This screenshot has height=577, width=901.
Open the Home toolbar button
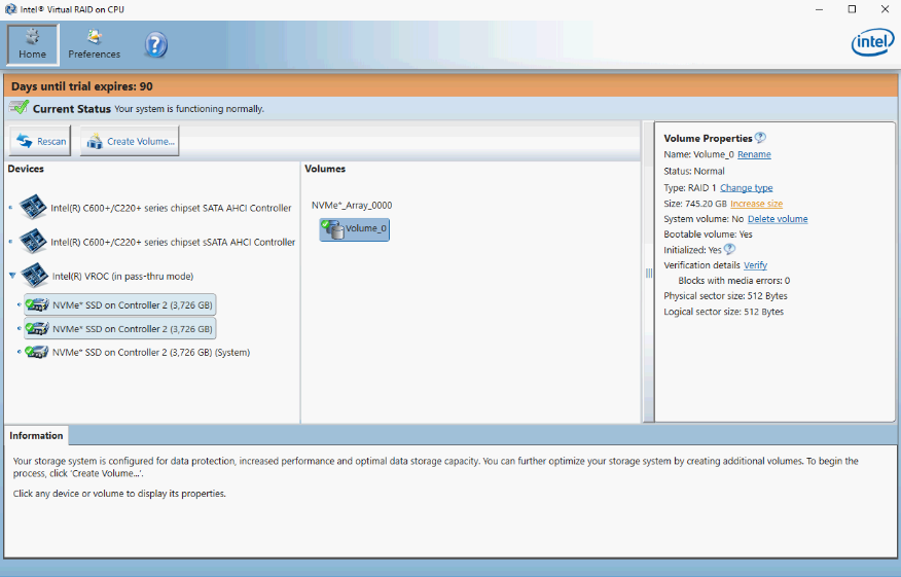(x=33, y=44)
